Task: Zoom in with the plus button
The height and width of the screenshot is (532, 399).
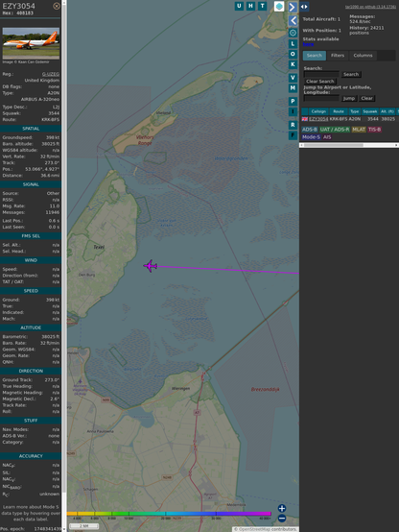Action: pyautogui.click(x=282, y=508)
